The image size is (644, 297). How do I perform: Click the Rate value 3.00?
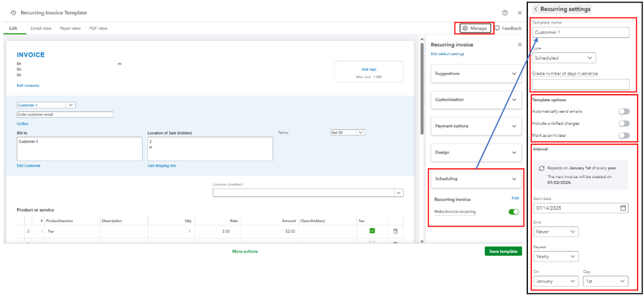(226, 231)
